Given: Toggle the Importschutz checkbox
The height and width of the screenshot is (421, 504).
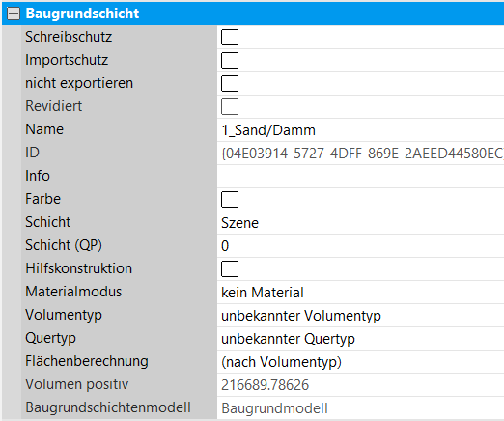Looking at the screenshot, I should 230,60.
